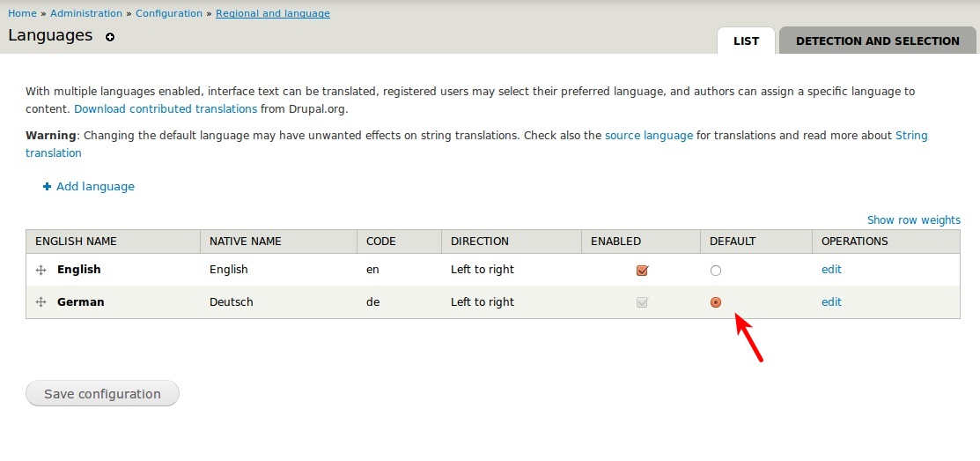
Task: Open Download contributed translations link
Action: [166, 109]
